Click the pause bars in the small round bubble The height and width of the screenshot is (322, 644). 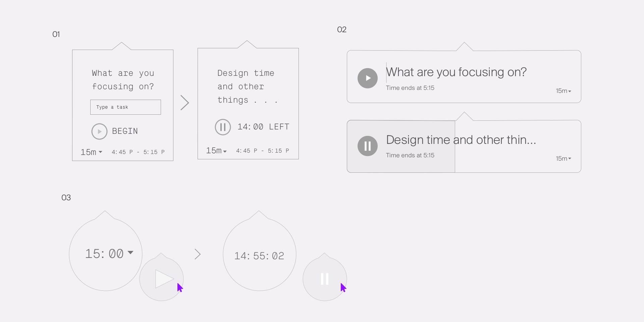[324, 279]
